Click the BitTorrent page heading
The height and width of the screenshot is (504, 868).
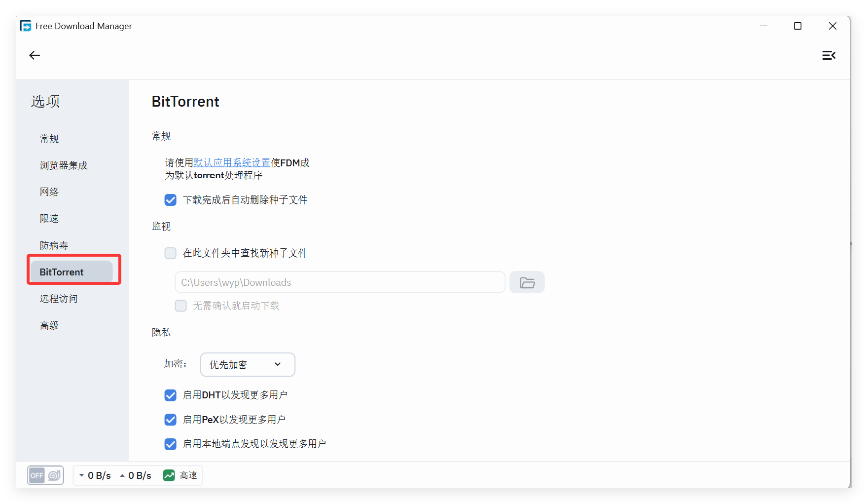(x=185, y=102)
